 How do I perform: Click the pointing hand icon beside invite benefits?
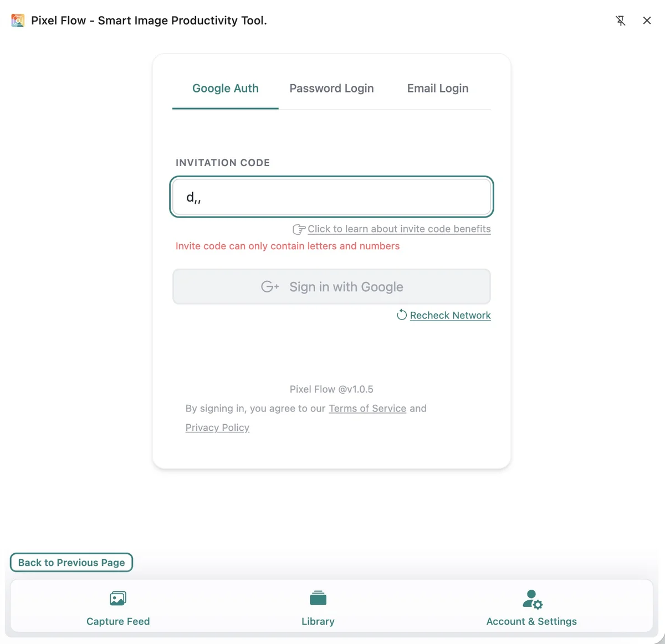tap(299, 229)
